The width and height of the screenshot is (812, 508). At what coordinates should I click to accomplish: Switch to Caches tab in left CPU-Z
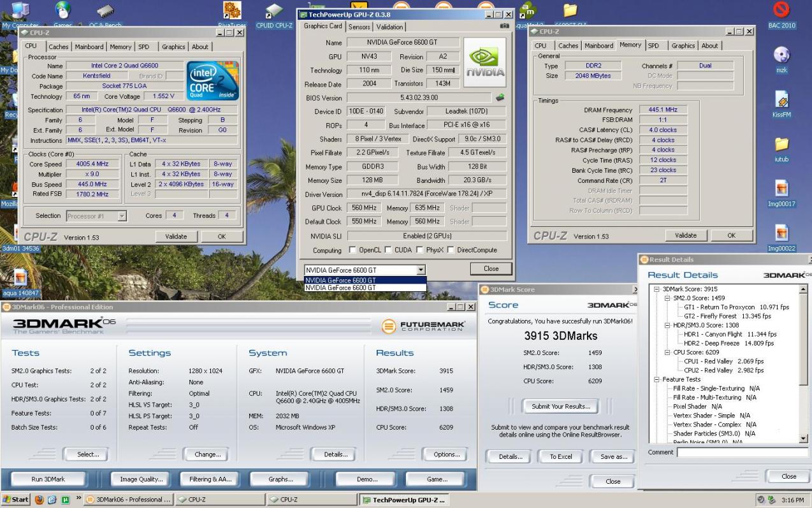(x=59, y=47)
